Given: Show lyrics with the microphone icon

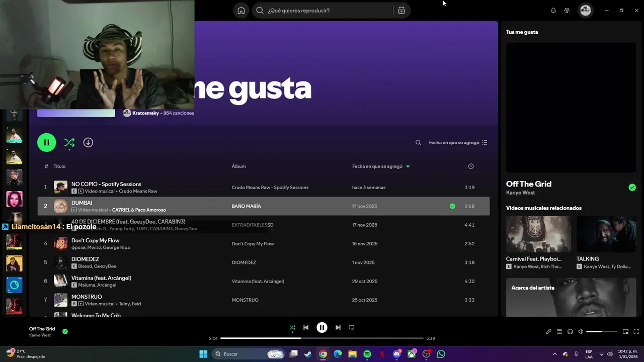Looking at the screenshot, I should (x=549, y=331).
